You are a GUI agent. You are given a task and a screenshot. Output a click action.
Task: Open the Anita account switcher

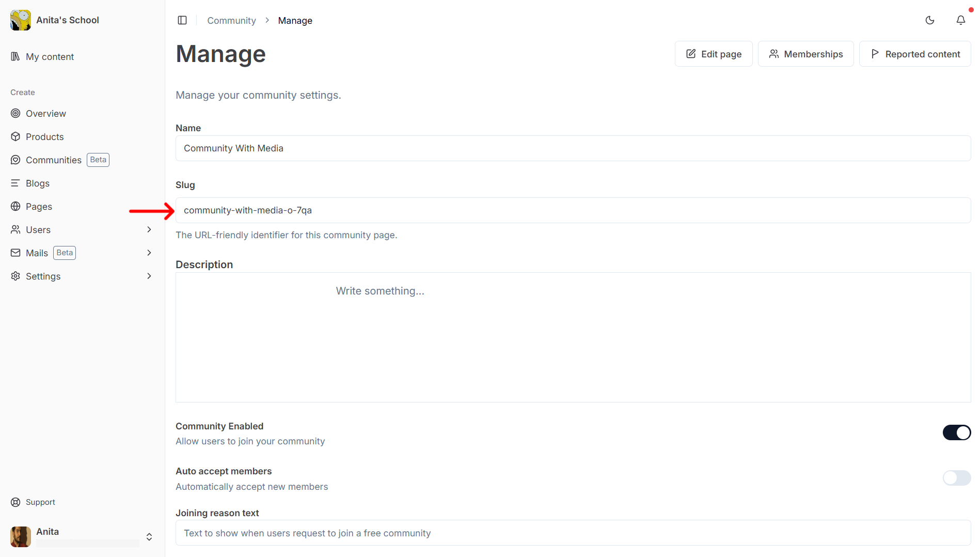tap(149, 537)
